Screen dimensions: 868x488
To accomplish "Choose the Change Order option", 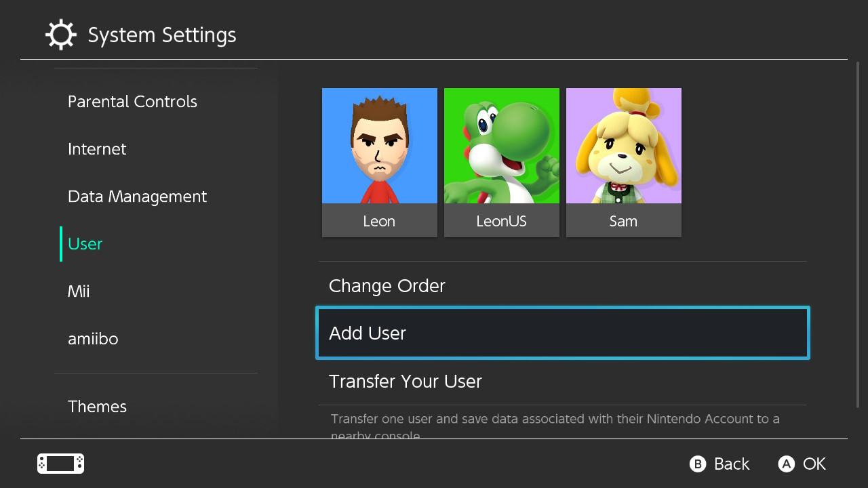I will point(387,286).
